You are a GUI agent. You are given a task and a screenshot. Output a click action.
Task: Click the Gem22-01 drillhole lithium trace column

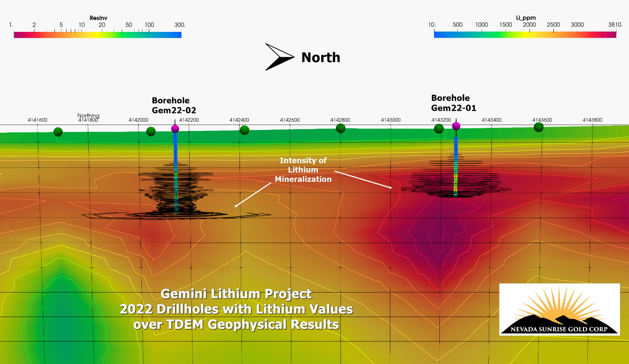click(x=456, y=167)
